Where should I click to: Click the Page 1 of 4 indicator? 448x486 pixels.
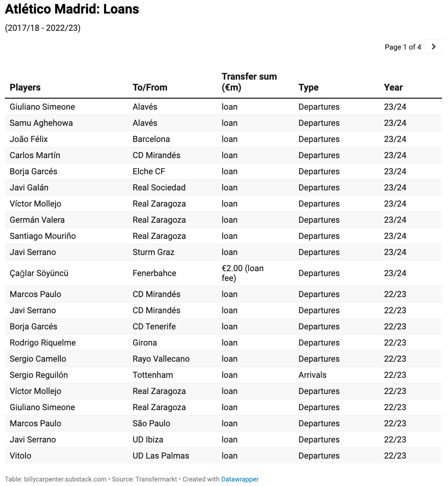403,47
